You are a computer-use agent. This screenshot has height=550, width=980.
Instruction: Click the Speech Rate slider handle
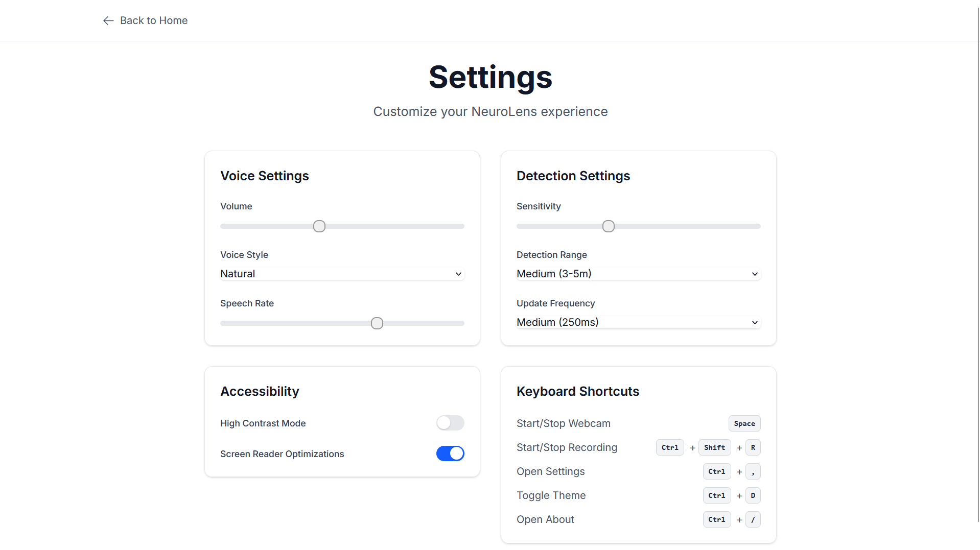pos(377,323)
